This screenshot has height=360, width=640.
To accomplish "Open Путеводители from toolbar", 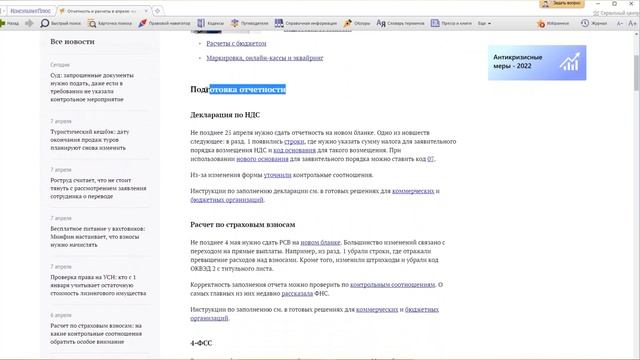I will [x=249, y=23].
